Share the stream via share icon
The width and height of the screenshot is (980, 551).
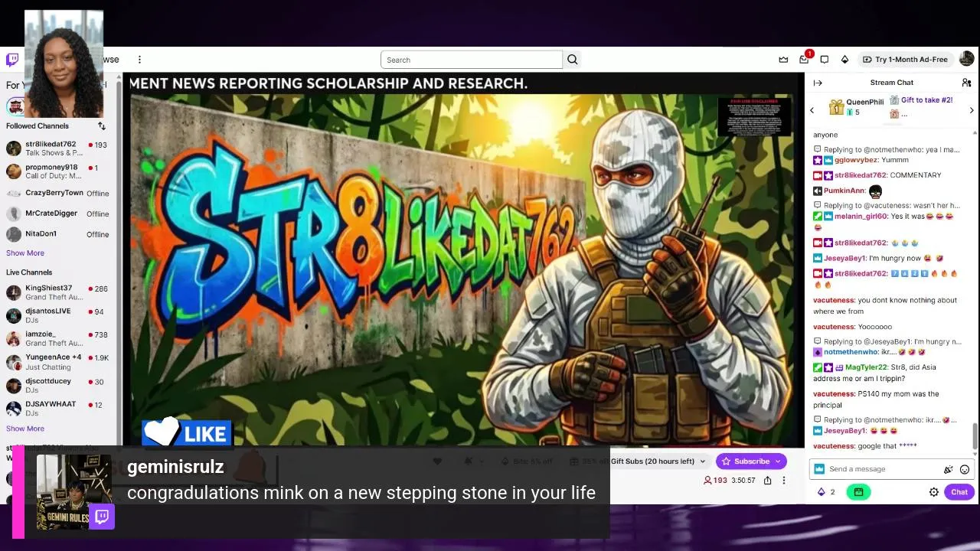tap(767, 481)
